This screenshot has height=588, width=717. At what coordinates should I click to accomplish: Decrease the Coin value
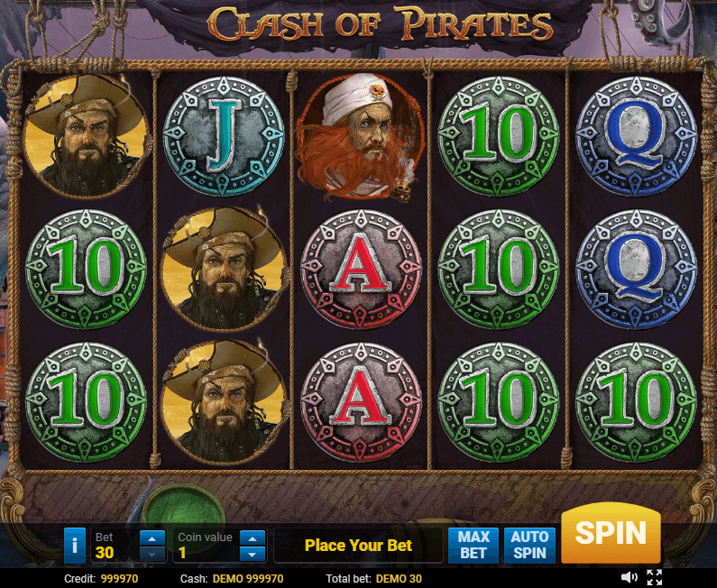(253, 554)
